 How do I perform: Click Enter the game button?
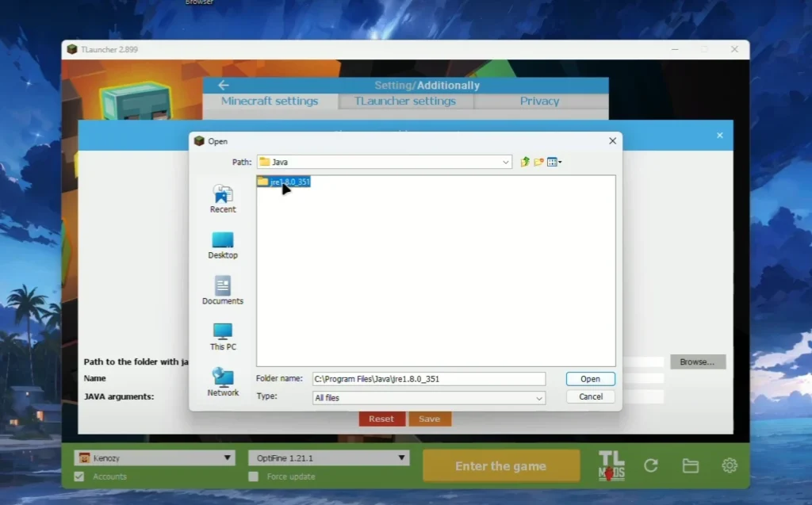tap(501, 466)
